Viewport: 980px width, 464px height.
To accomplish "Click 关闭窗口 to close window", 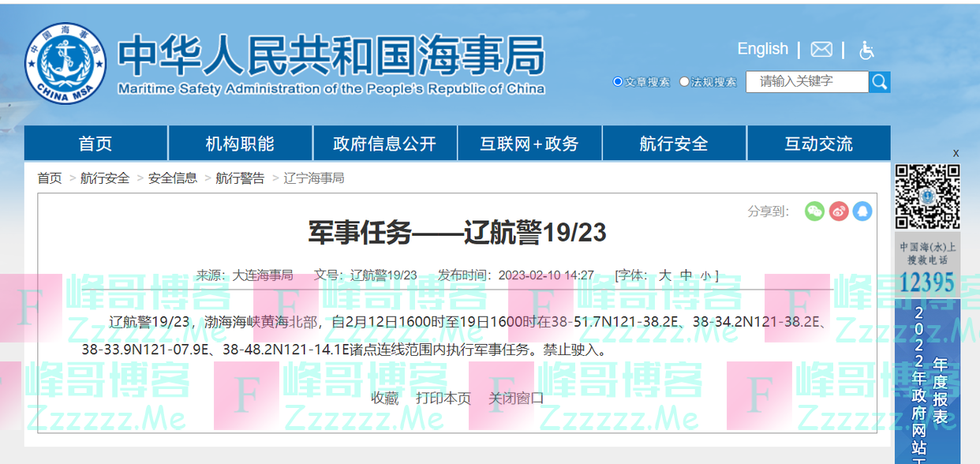I will point(516,399).
